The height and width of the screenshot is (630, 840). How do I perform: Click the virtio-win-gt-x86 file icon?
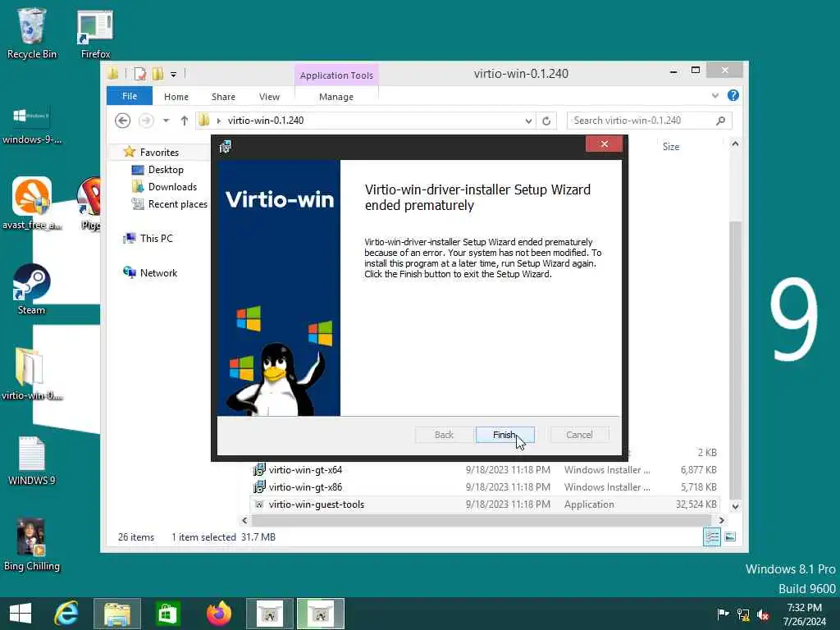click(x=259, y=487)
